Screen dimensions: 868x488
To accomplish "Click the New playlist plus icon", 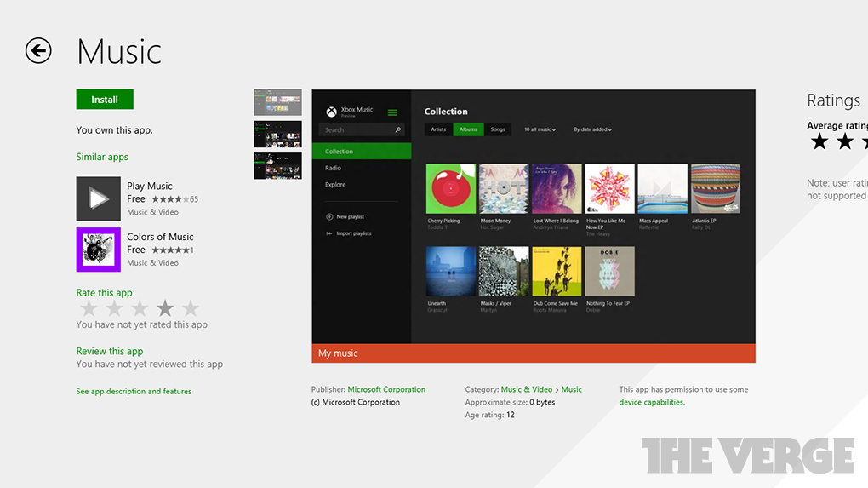I will click(x=329, y=217).
